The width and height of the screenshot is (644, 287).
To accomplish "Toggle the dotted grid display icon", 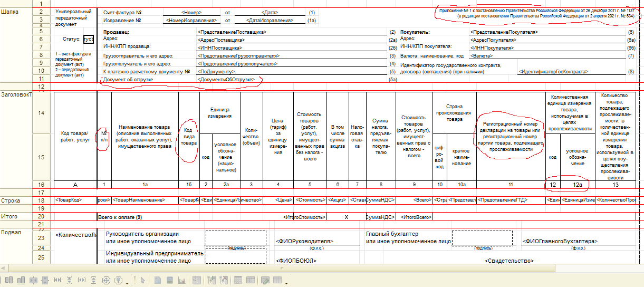I will click(238, 280).
